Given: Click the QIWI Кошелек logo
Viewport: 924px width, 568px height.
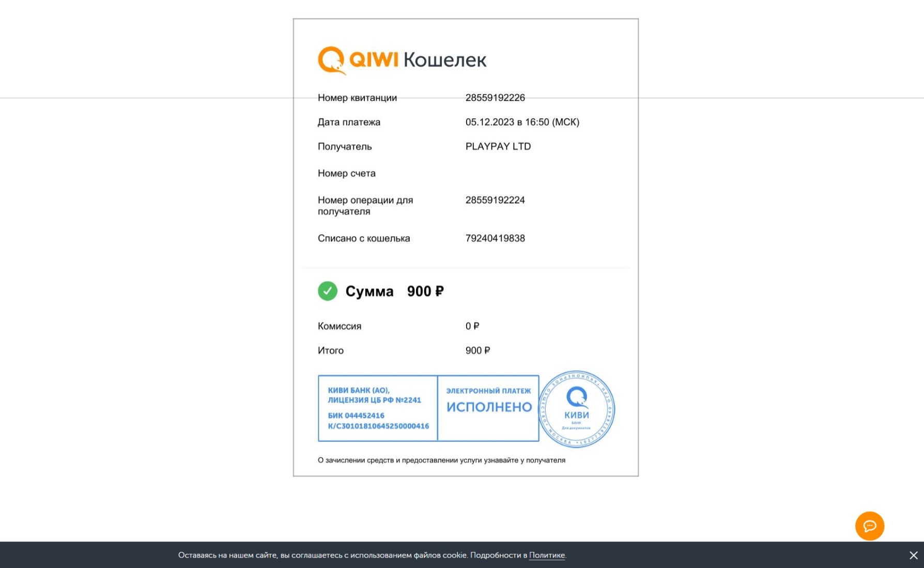Looking at the screenshot, I should 402,59.
